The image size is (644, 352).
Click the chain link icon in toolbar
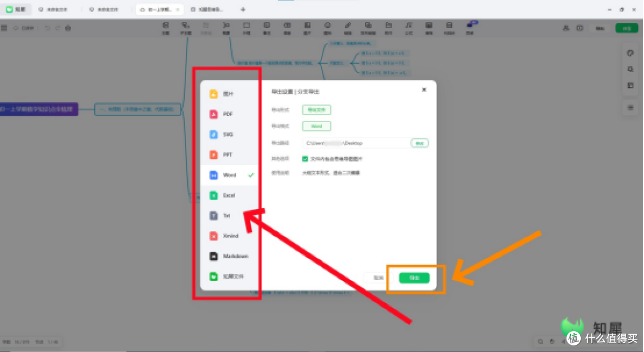coord(348,28)
